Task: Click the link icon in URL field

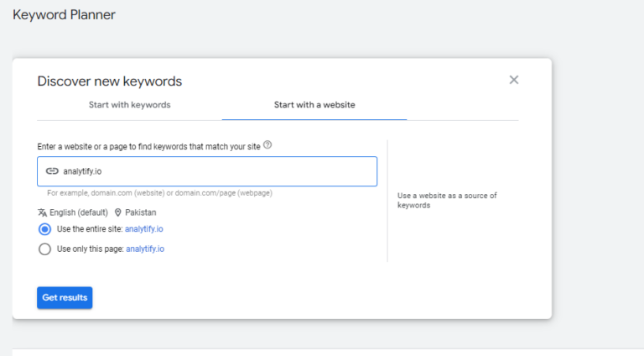Action: (x=52, y=171)
